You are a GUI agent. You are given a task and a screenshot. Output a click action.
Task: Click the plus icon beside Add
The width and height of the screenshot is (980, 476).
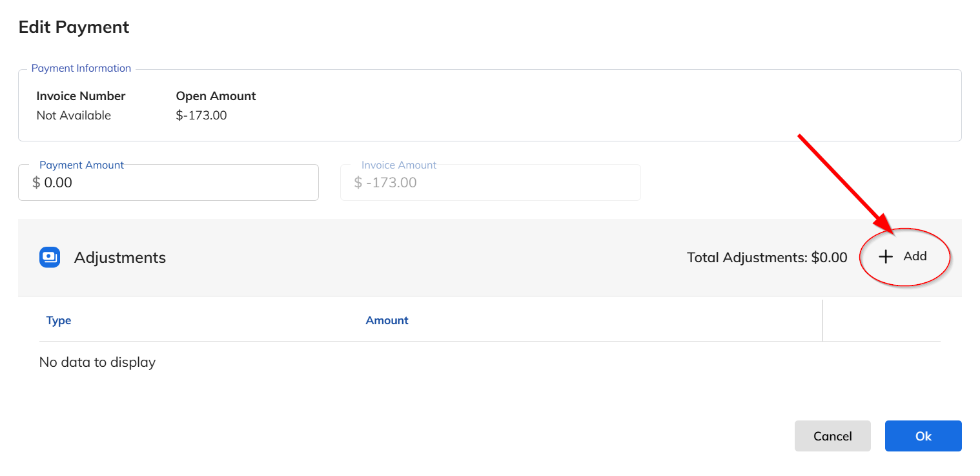(886, 256)
